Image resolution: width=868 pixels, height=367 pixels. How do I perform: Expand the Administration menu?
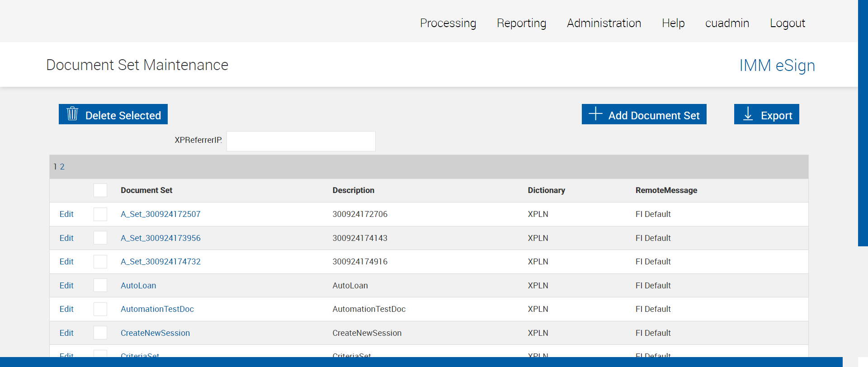[x=604, y=23]
